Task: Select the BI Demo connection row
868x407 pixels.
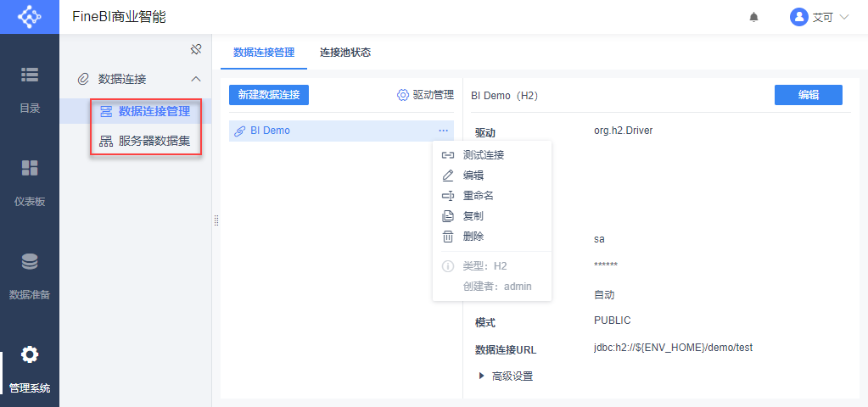Action: [x=342, y=131]
